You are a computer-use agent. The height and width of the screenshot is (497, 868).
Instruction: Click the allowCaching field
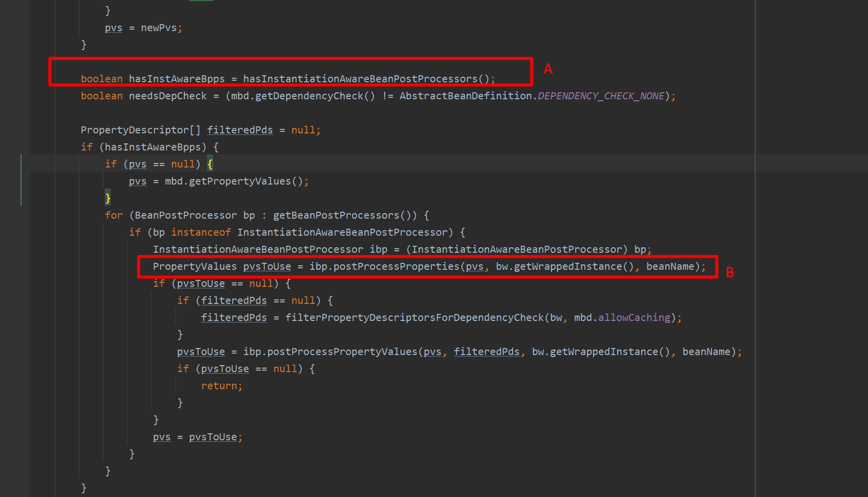coord(634,317)
